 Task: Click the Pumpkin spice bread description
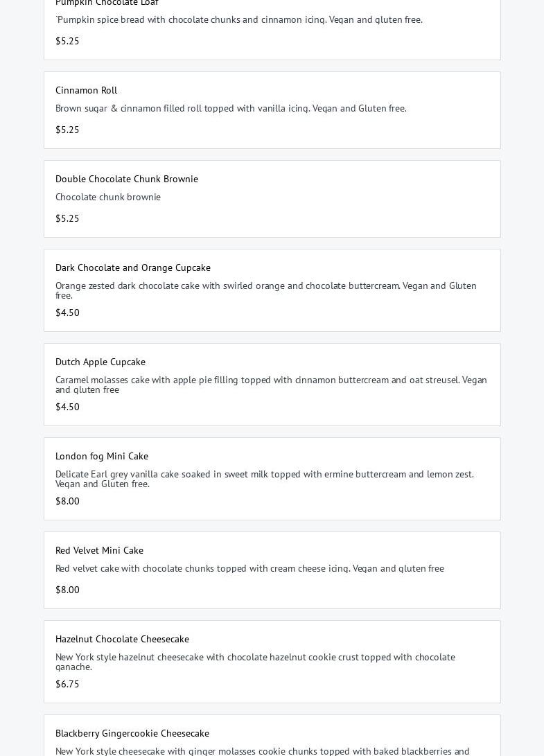click(x=239, y=19)
